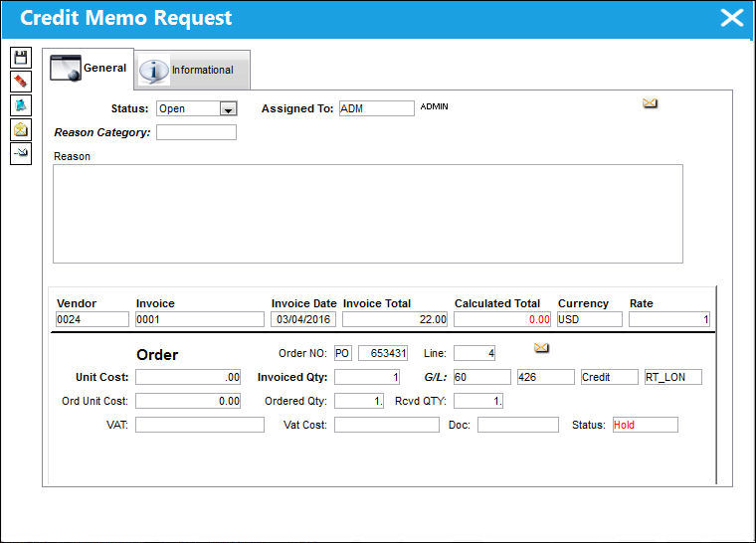Close the Credit Memo Request window
756x543 pixels.
(731, 18)
